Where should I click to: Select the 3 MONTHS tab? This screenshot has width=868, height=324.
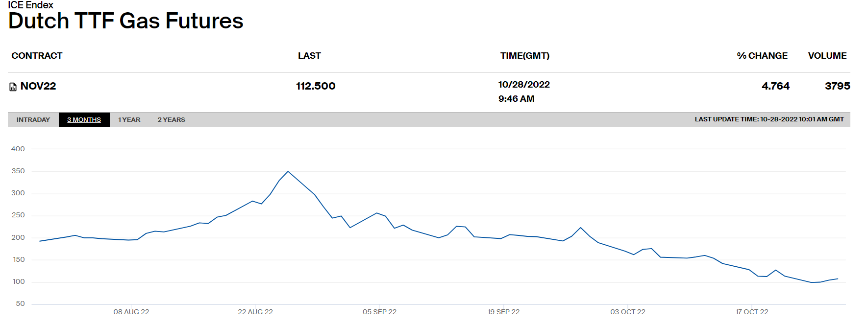pyautogui.click(x=84, y=120)
